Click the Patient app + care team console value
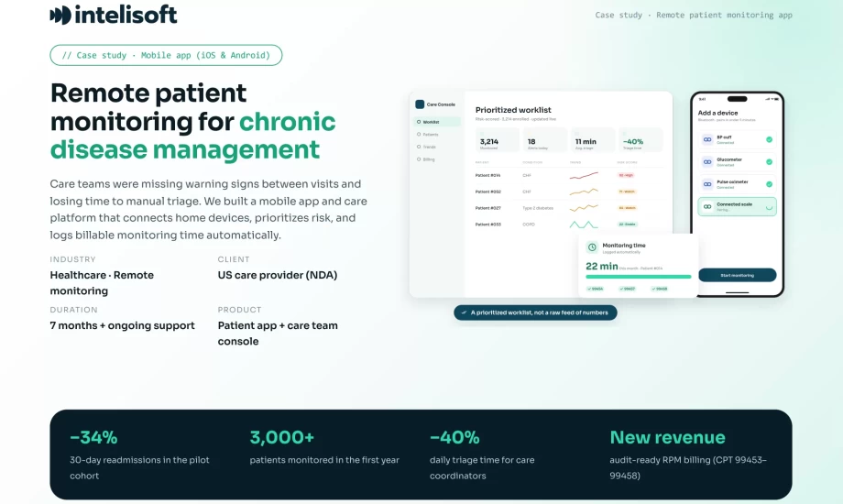The width and height of the screenshot is (843, 504). [278, 334]
